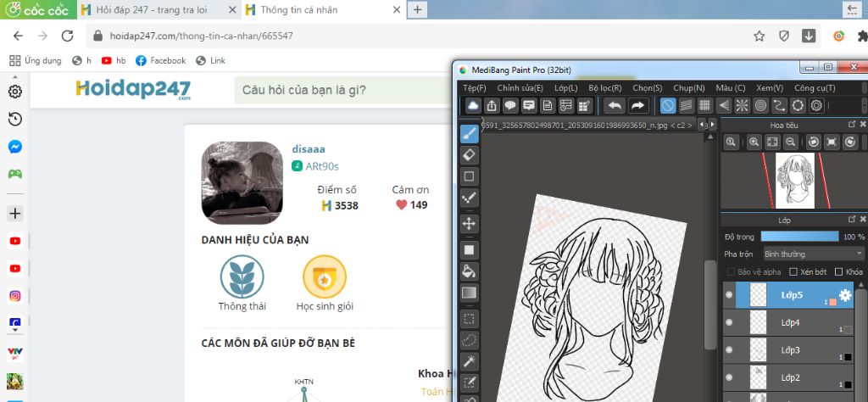The width and height of the screenshot is (868, 402).
Task: Reload the browser page
Action: [68, 36]
